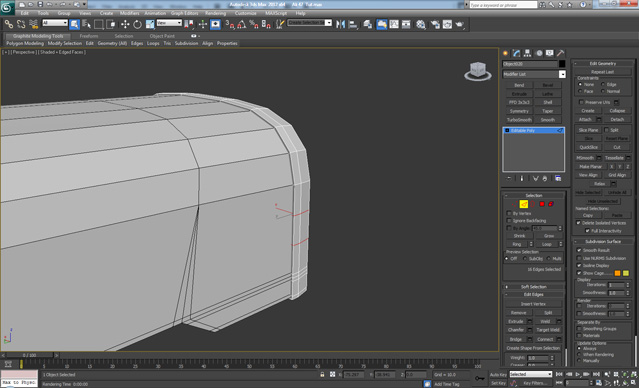Click the Select and Link chain icon
Screen dimensions: 639x388
coord(9,24)
